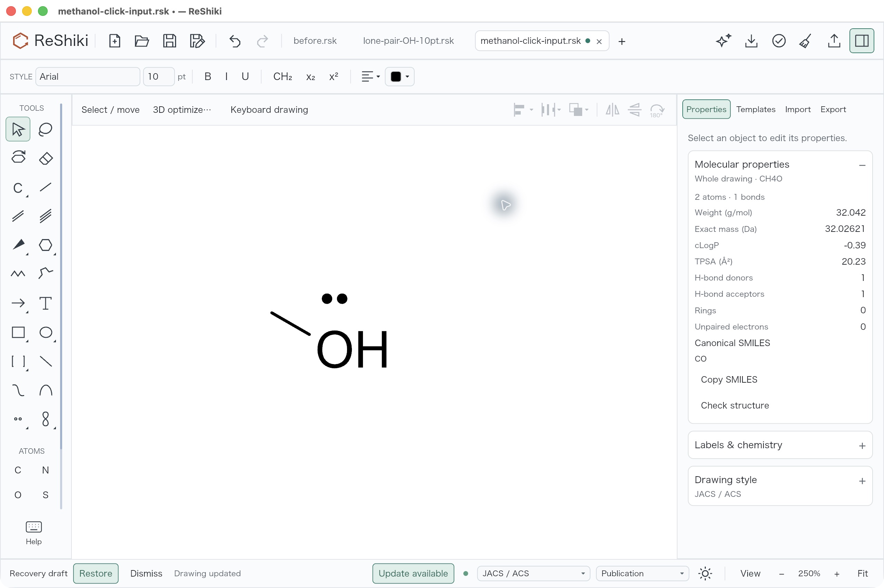Toggle italic text formatting

(226, 77)
